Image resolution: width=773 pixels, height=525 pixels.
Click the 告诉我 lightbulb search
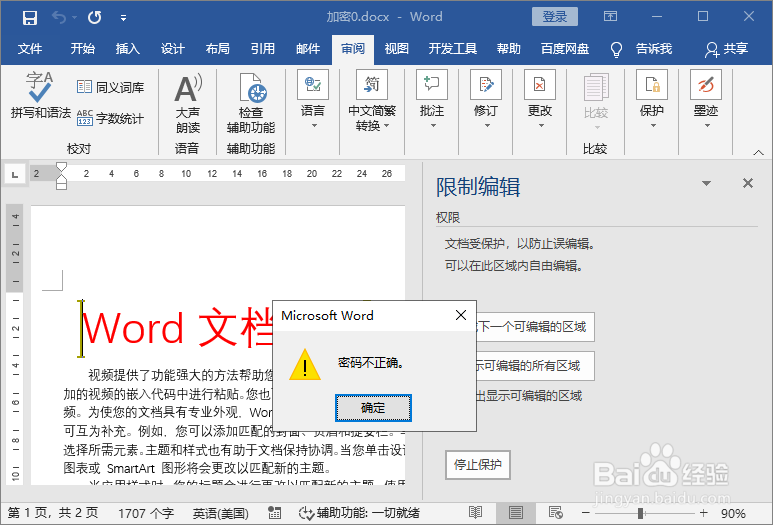point(641,49)
